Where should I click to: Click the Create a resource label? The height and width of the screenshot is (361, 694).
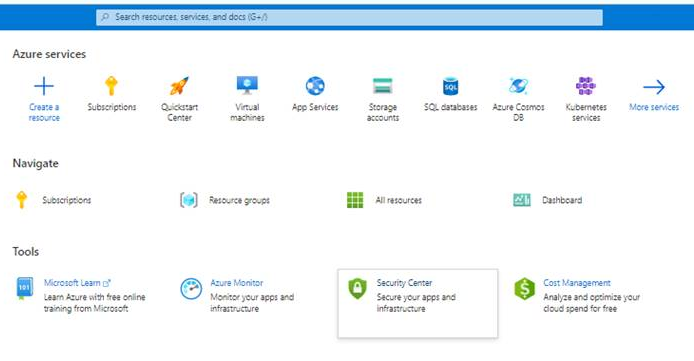44,112
